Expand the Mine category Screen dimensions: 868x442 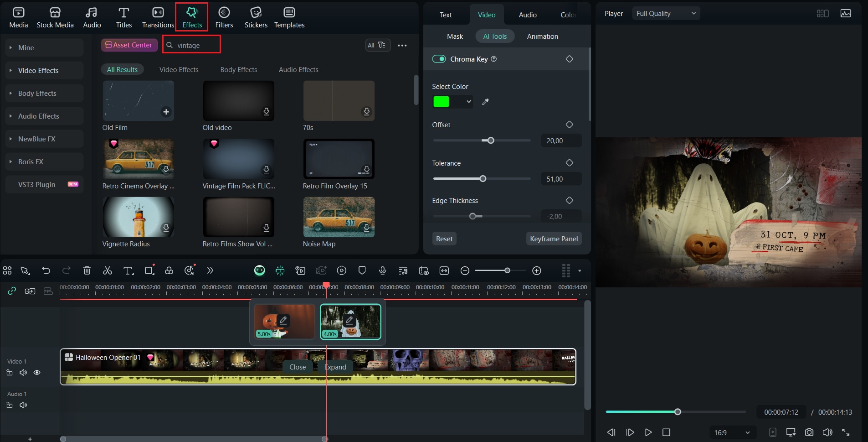(45, 47)
